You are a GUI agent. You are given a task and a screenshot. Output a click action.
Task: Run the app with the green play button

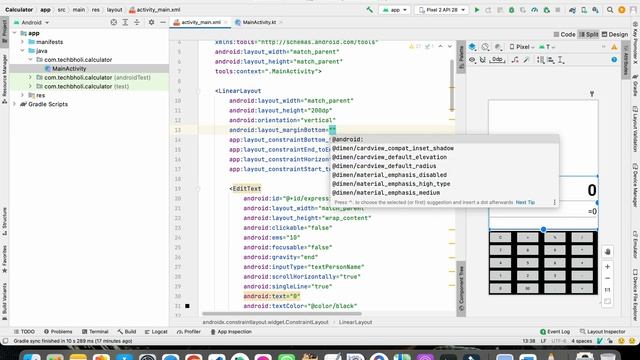point(476,9)
